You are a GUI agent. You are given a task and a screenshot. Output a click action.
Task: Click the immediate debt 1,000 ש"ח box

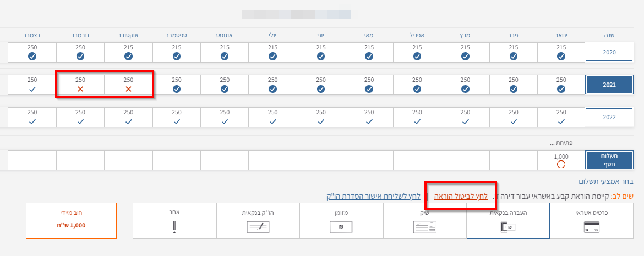[71, 220]
